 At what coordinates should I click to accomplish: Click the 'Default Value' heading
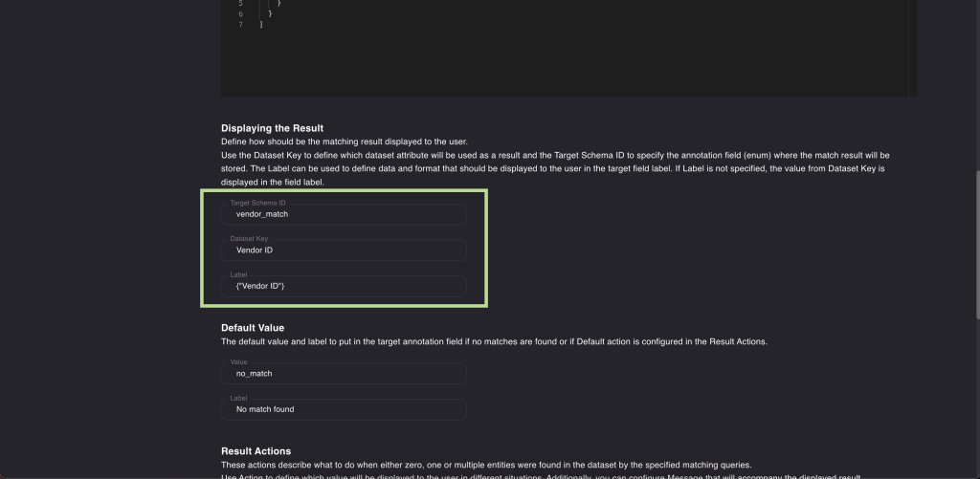coord(253,328)
